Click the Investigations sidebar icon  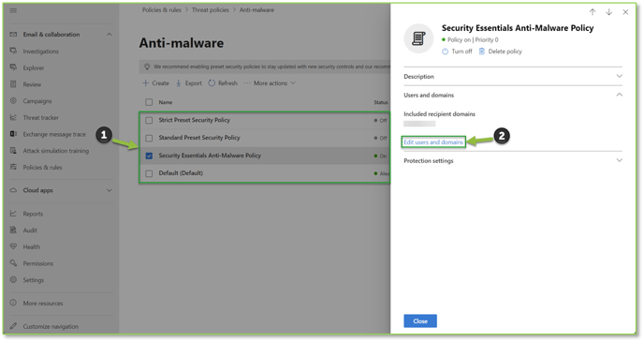coord(13,51)
